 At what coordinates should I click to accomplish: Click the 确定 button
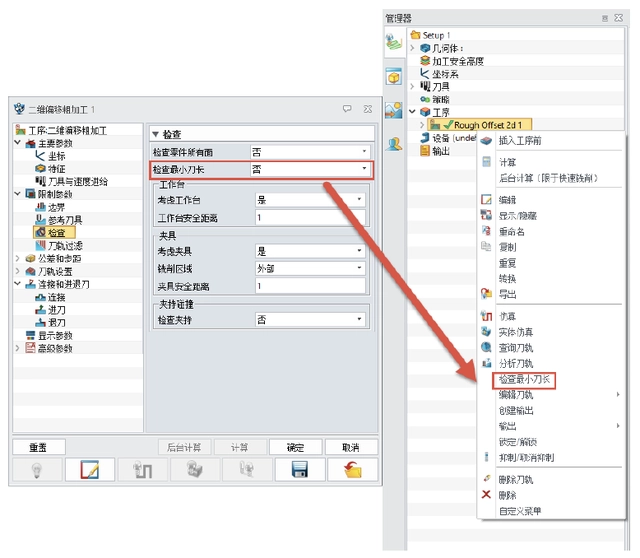point(296,447)
